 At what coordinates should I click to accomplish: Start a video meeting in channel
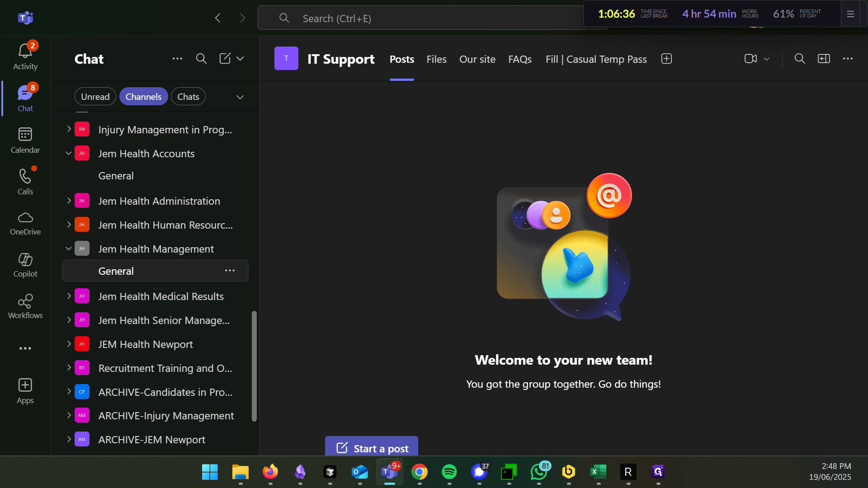750,59
